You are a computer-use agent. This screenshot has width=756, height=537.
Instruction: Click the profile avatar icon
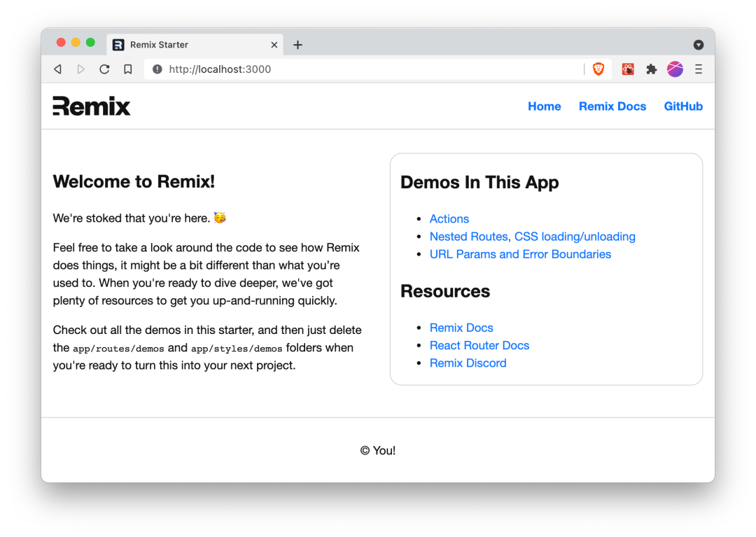[x=675, y=69]
